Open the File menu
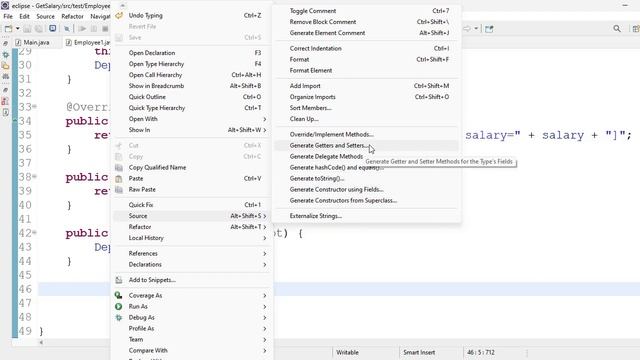This screenshot has width=640, height=360. pyautogui.click(x=8, y=16)
